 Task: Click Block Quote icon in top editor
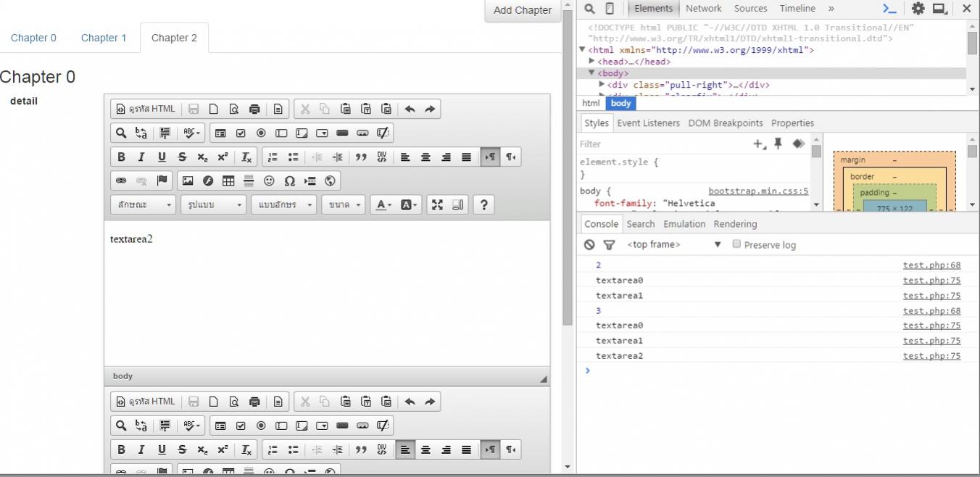pos(360,157)
